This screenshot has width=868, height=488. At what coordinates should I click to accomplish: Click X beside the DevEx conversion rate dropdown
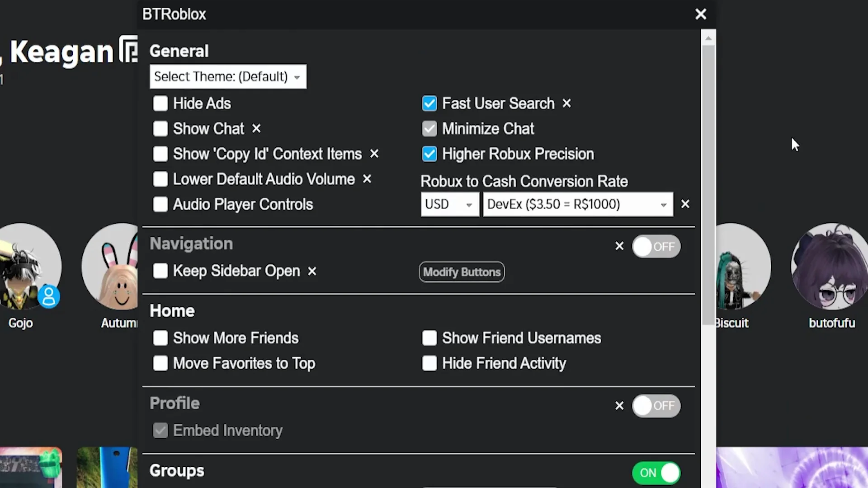coord(685,204)
